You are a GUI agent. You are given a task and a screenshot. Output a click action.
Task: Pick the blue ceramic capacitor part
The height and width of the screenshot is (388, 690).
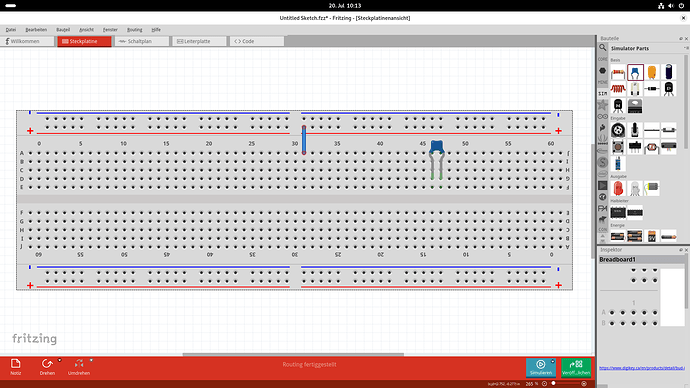click(x=635, y=73)
